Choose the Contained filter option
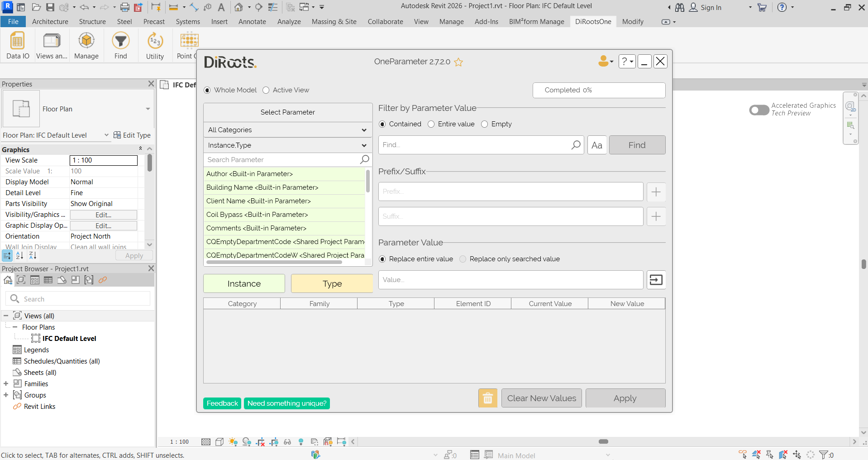The width and height of the screenshot is (868, 460). (382, 124)
